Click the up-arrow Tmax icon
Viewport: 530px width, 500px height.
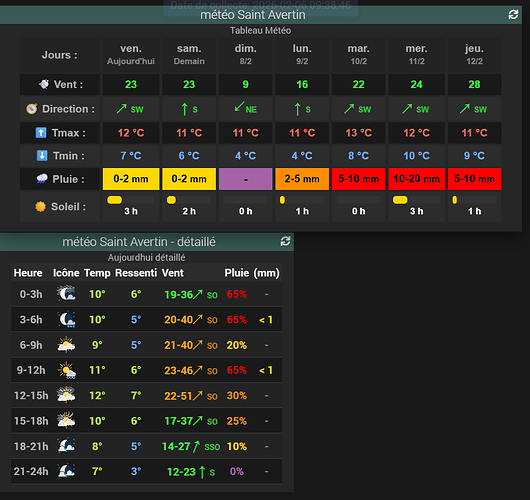[x=41, y=133]
